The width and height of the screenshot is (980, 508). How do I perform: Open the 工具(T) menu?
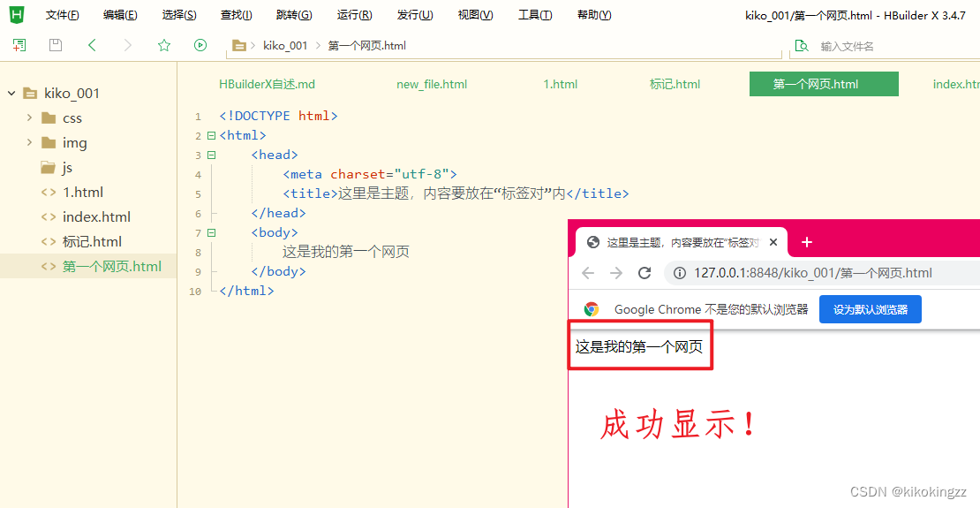pyautogui.click(x=535, y=15)
